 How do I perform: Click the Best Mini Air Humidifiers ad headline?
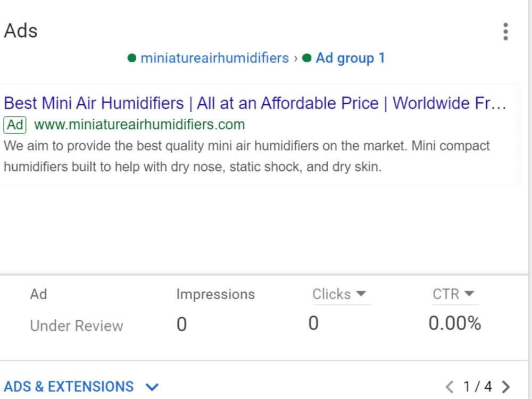(x=255, y=103)
